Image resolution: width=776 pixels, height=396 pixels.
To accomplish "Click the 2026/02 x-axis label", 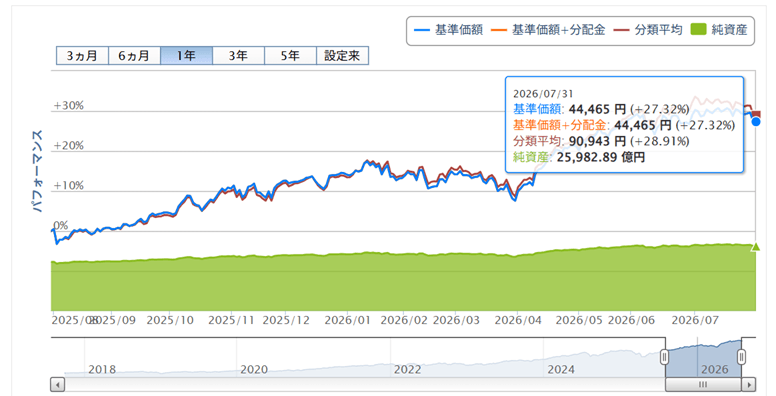I will [404, 320].
